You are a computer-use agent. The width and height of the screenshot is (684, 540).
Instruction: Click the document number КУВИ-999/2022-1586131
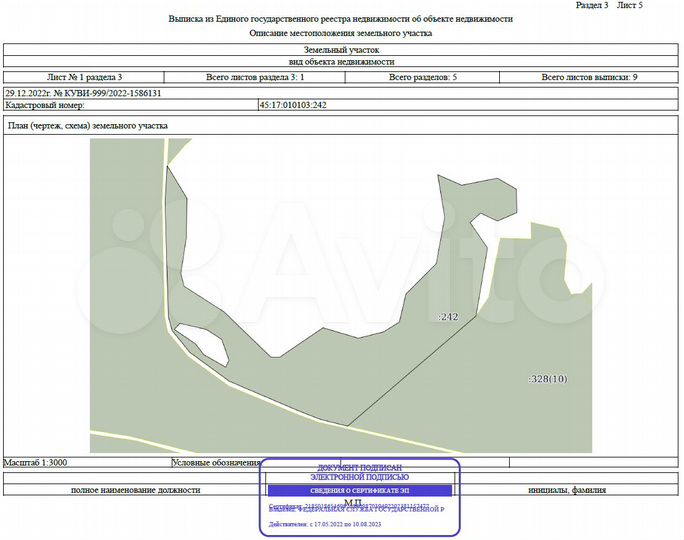(x=113, y=93)
